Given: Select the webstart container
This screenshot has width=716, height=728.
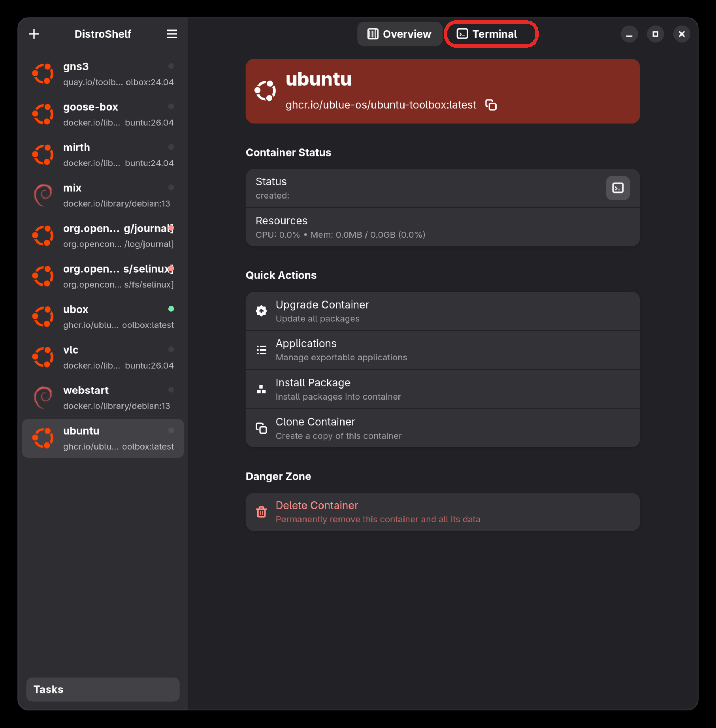Looking at the screenshot, I should [x=103, y=398].
